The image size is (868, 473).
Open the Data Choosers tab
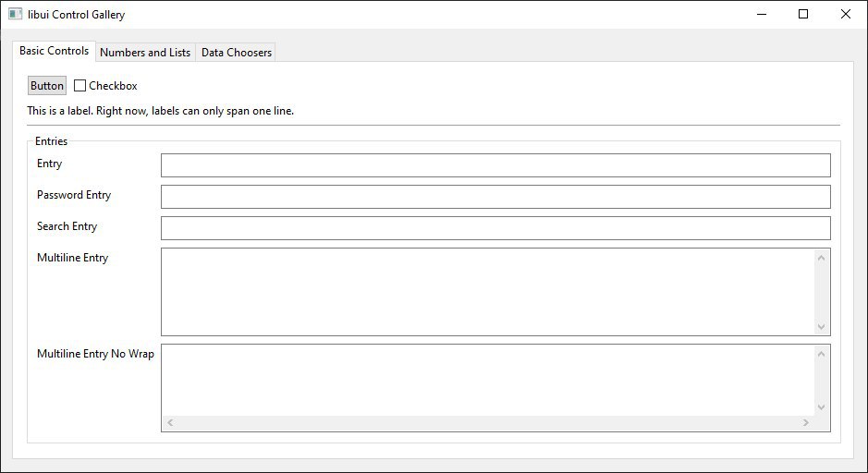pyautogui.click(x=237, y=53)
